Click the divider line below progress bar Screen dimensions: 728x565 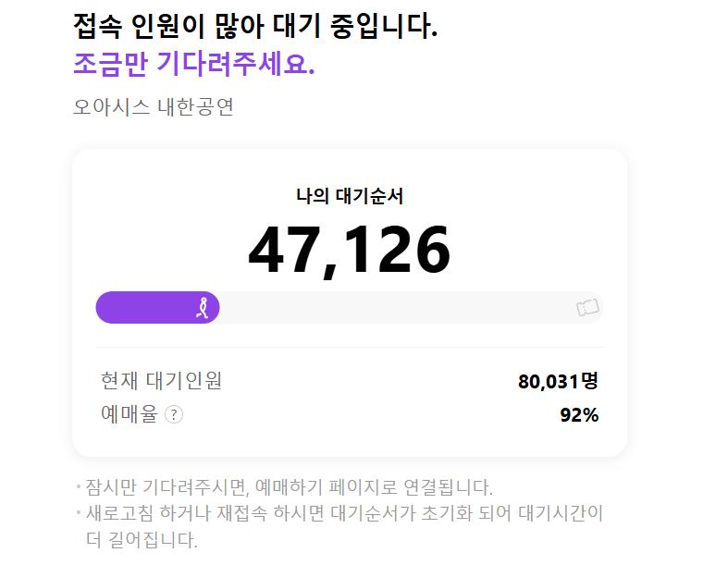pyautogui.click(x=350, y=347)
